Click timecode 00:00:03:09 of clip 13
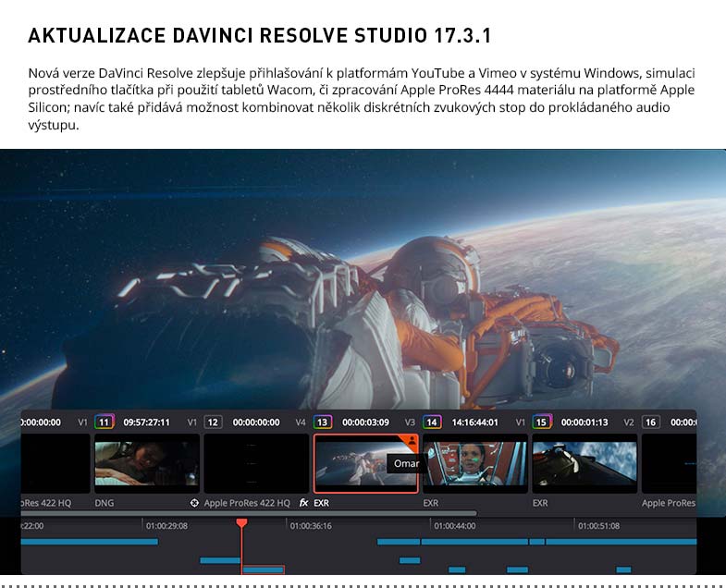 [365, 423]
